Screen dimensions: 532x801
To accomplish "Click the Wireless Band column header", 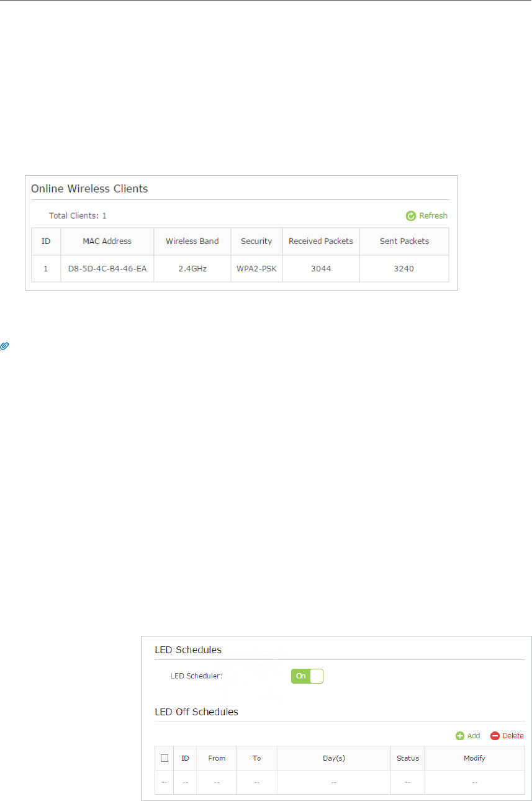I will point(192,242).
